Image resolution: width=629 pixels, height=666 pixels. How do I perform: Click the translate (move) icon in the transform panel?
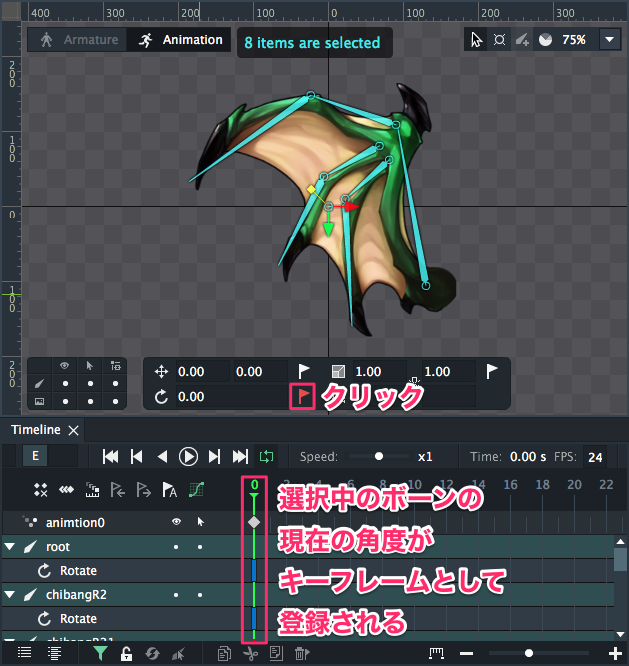tap(161, 372)
